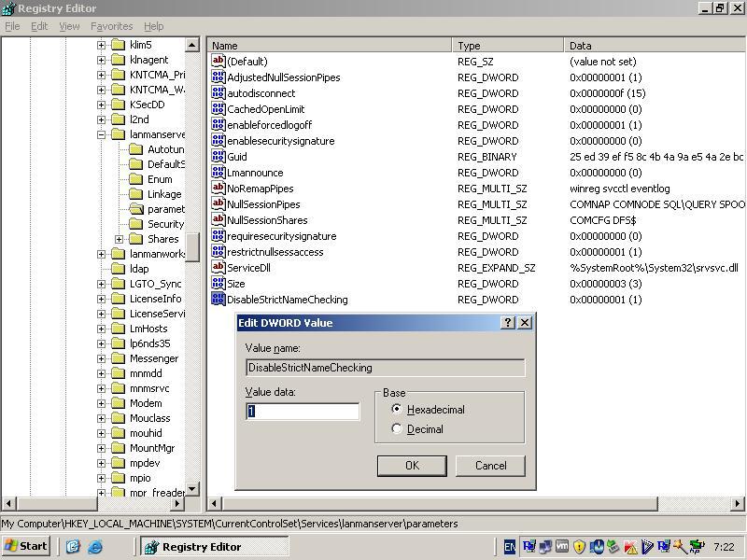Click the Linkage folder icon
The image size is (747, 560).
pyautogui.click(x=136, y=194)
